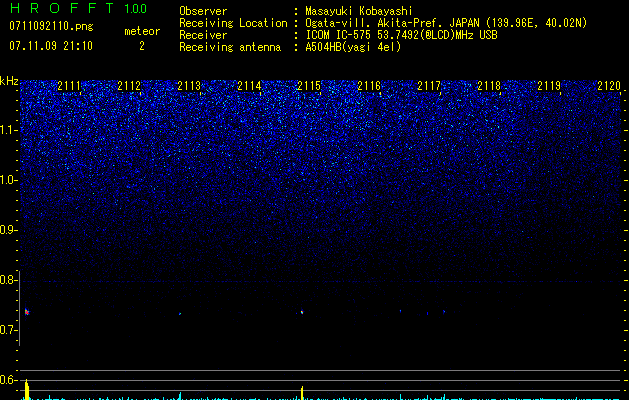Click the "Receiving antenna" label
Screen dimensions: 629x400
coord(230,47)
